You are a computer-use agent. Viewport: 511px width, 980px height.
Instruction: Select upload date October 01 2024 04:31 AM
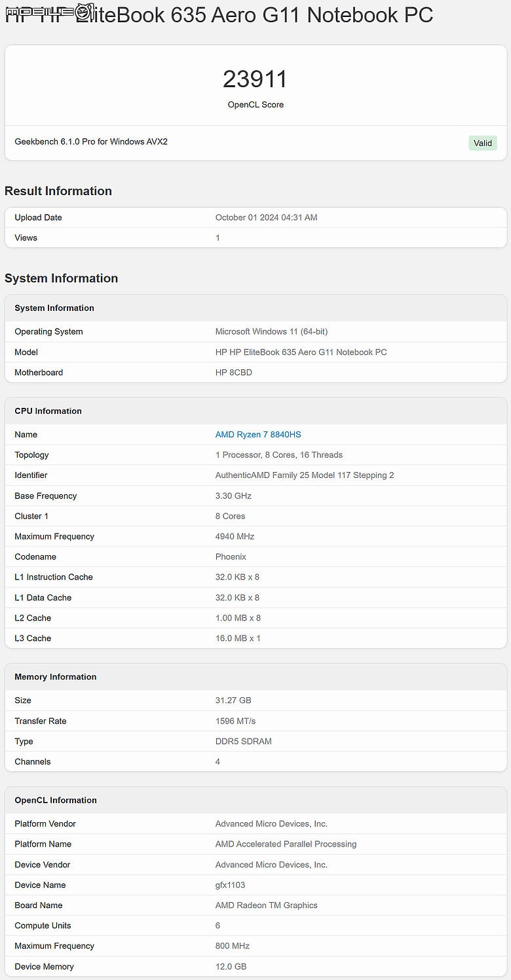pyautogui.click(x=266, y=217)
